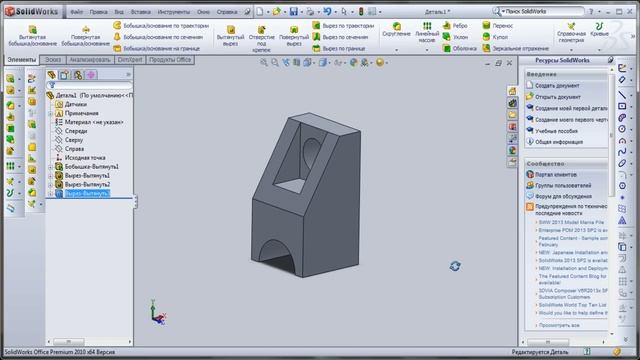Viewport: 640px width, 360px height.
Task: Open the FeatureManager design tree tab
Action: pyautogui.click(x=51, y=75)
